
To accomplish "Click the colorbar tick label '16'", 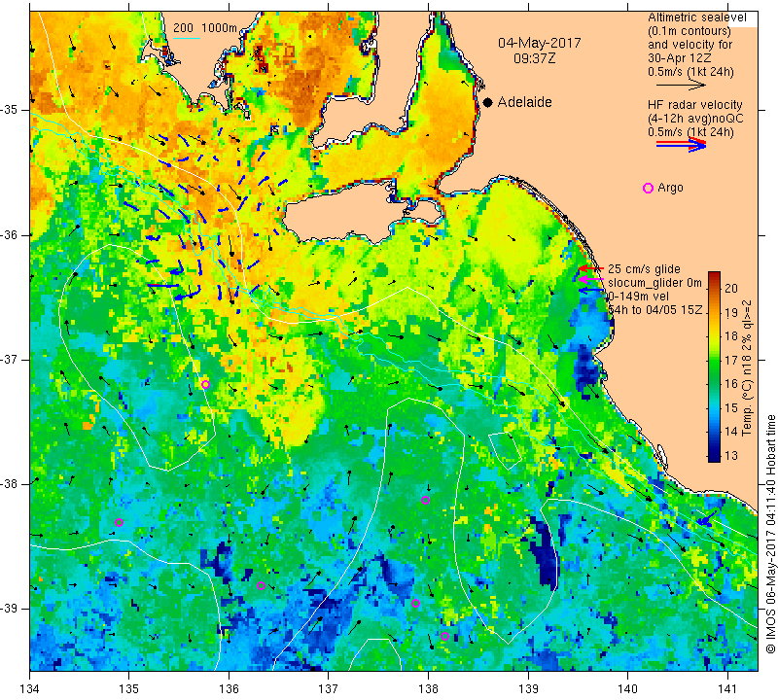I will point(731,383).
